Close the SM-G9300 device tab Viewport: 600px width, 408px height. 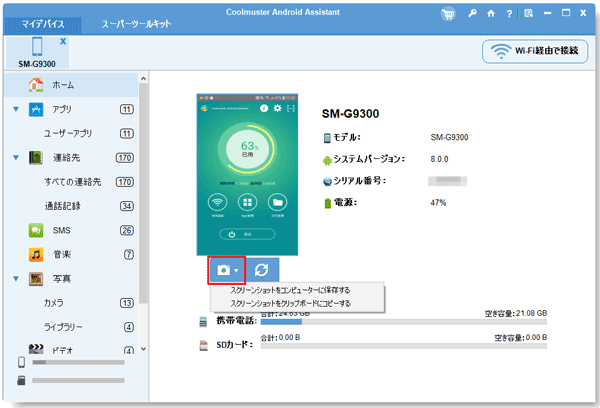tap(63, 41)
